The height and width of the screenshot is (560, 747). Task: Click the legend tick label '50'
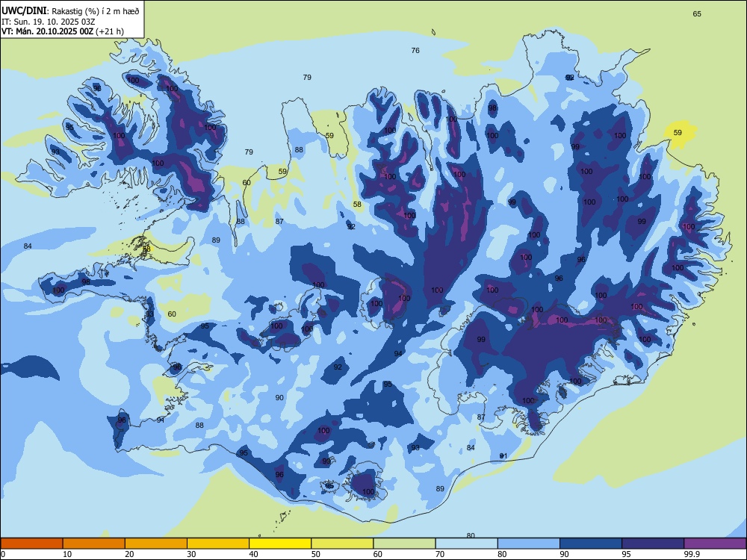[316, 554]
